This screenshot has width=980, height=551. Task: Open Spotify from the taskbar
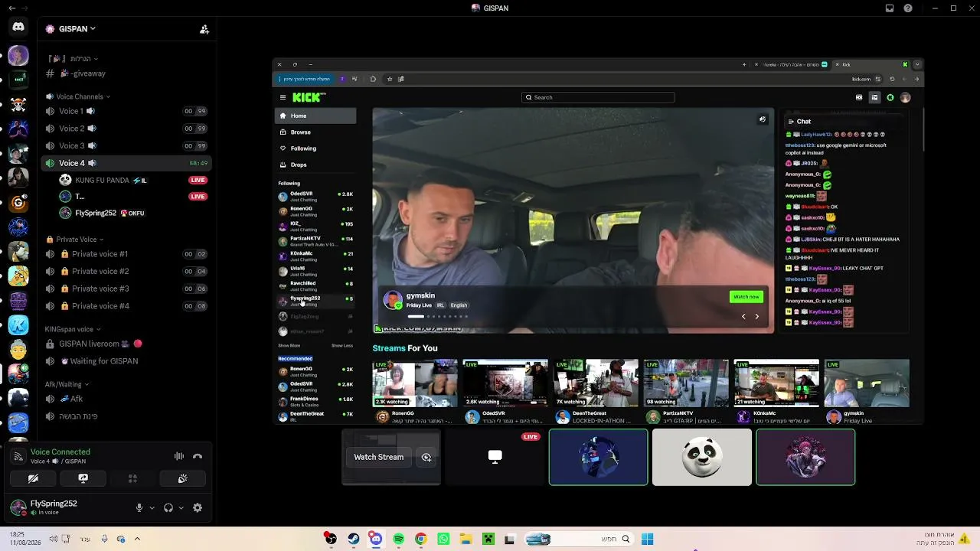(x=398, y=539)
